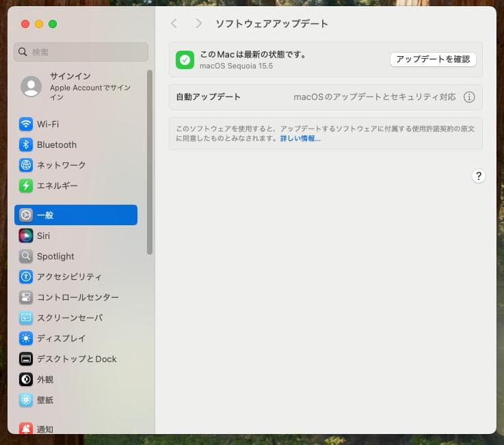Open the 詳しい情報... link
This screenshot has height=445, width=504.
tap(300, 139)
